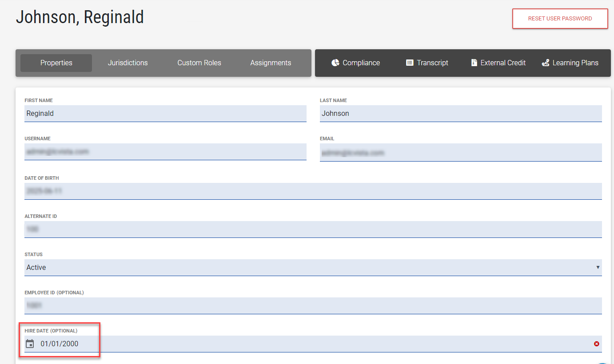Open the Jurisdictions tab
This screenshot has width=614, height=364.
click(128, 63)
